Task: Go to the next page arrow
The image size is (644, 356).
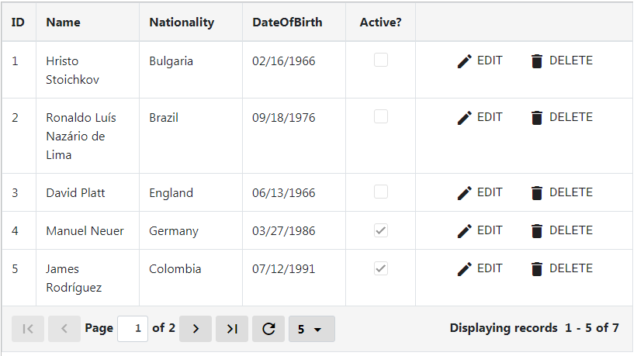Action: pyautogui.click(x=196, y=329)
